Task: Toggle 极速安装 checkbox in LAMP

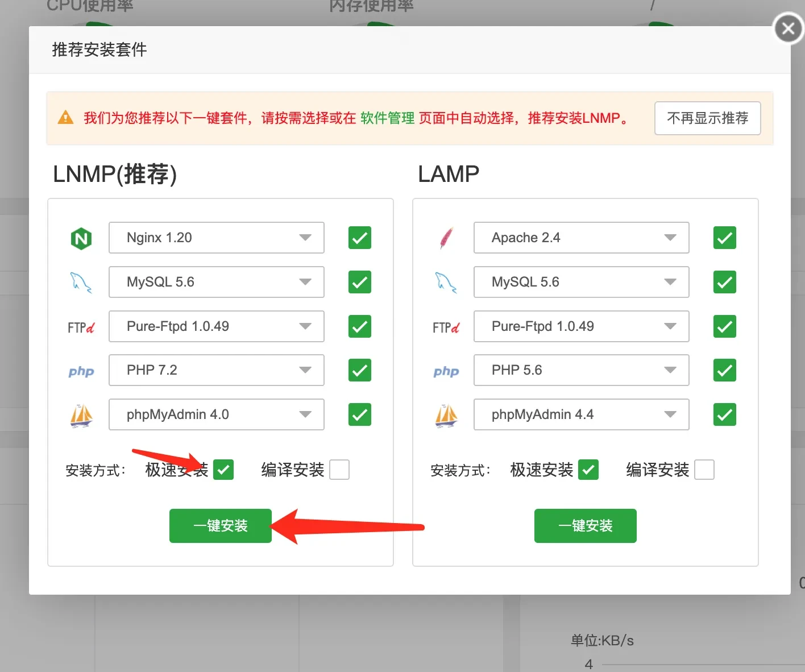Action: [588, 470]
